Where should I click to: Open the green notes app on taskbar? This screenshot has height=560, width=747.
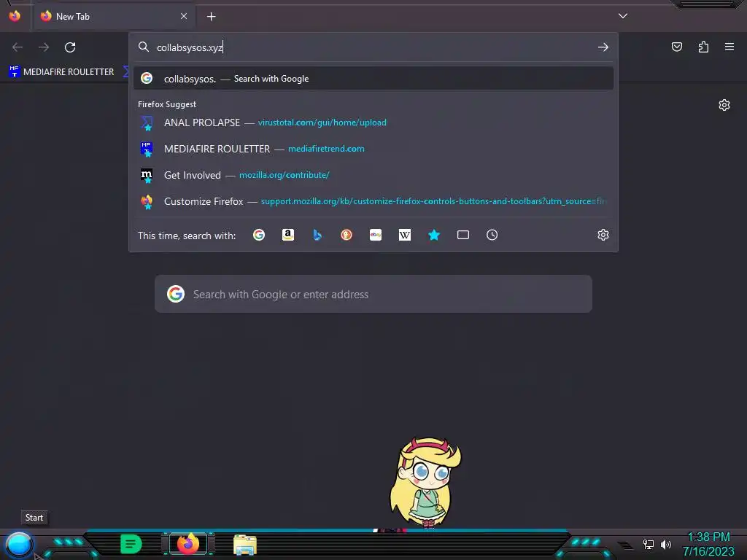click(131, 544)
